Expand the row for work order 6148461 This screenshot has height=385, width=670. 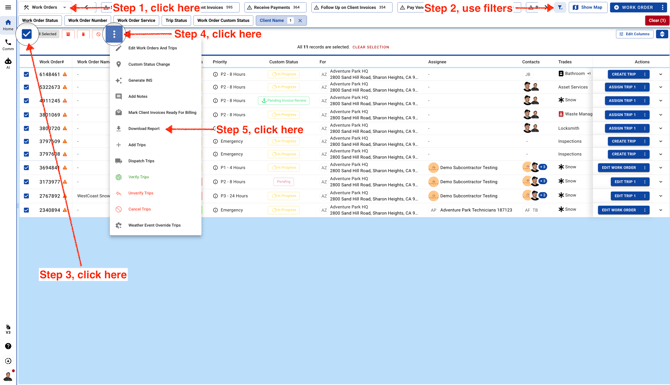click(x=661, y=74)
